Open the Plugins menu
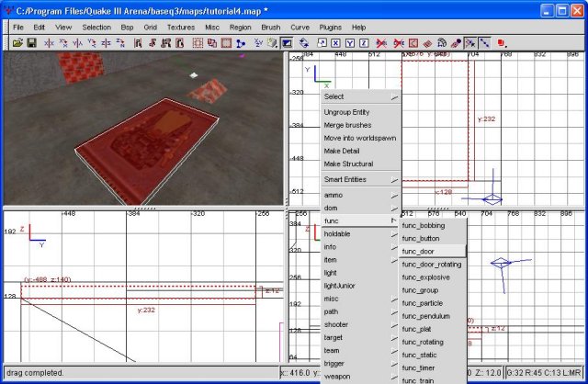The image size is (588, 384). pos(331,28)
